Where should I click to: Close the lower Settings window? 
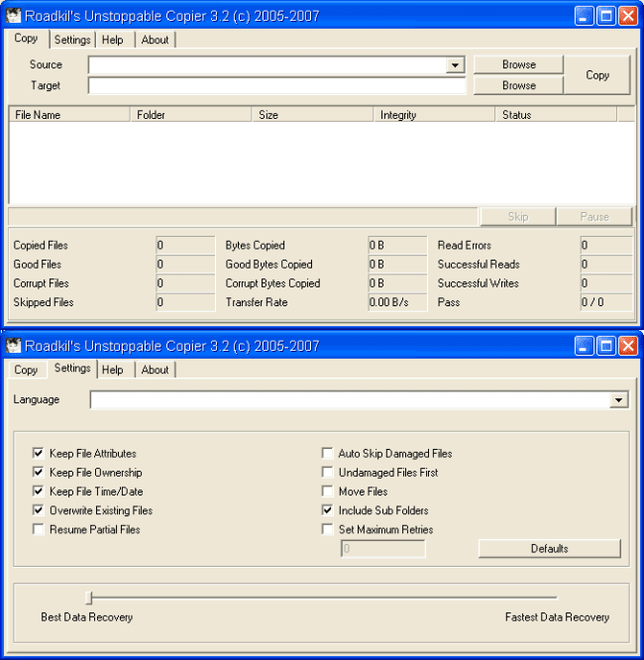click(628, 347)
